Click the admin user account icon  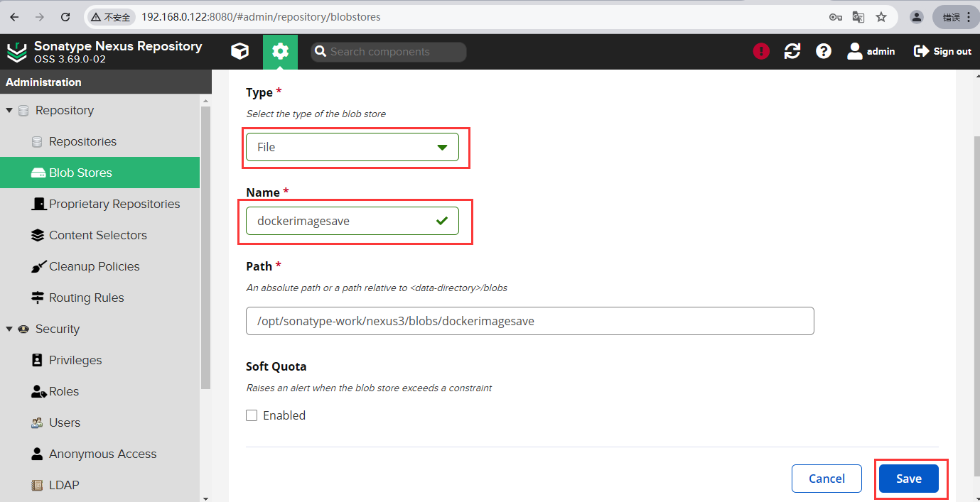pos(855,51)
